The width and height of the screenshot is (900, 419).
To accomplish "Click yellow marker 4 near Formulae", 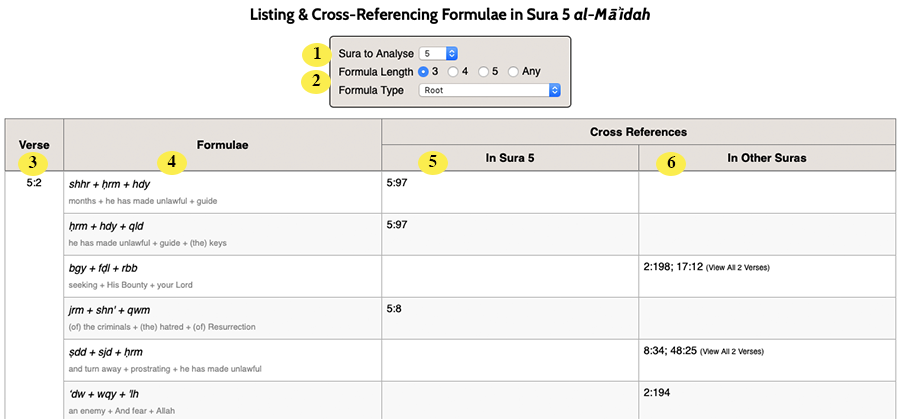I will [x=171, y=162].
